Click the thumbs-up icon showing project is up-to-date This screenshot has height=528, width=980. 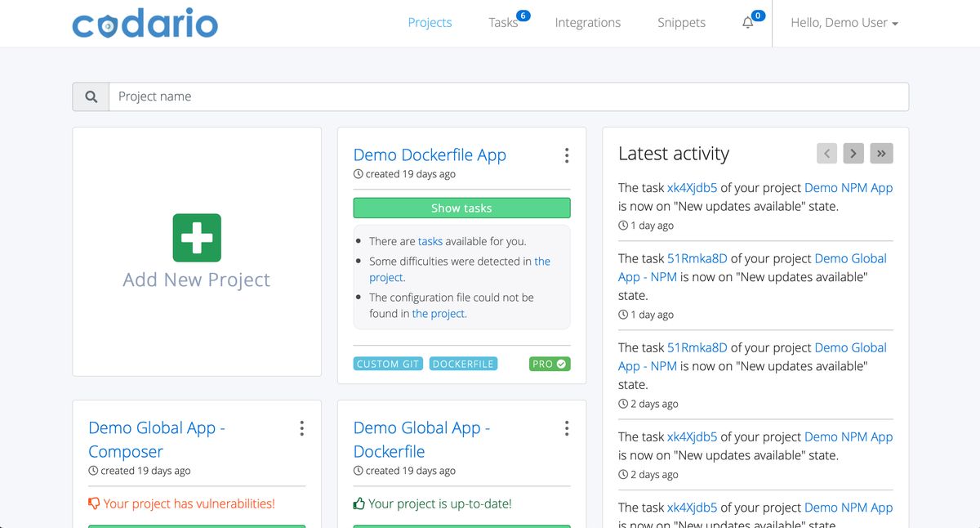pyautogui.click(x=358, y=503)
